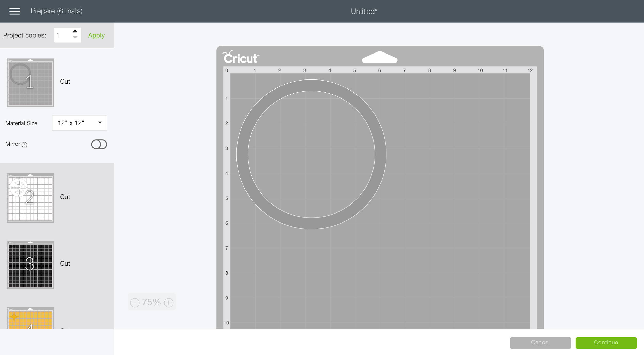Select the orange mat 4 thumbnail
Image resolution: width=644 pixels, height=355 pixels.
(30, 318)
